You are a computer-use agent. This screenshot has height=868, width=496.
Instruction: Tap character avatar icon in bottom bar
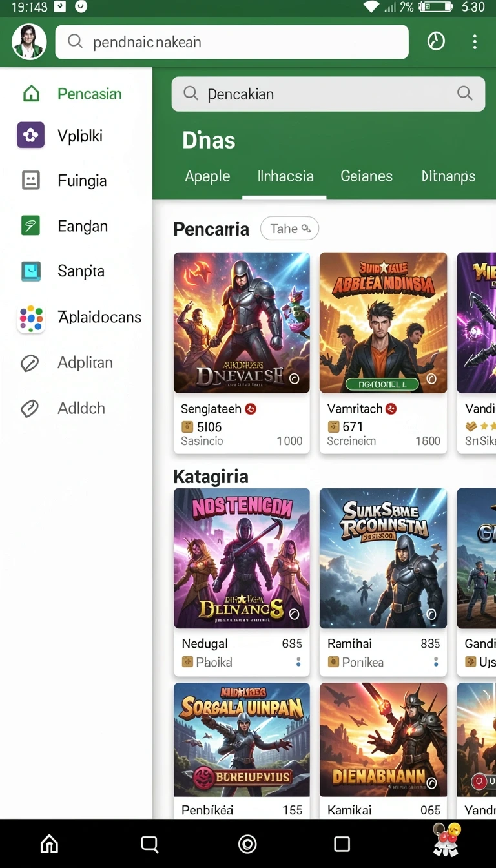[x=446, y=840]
